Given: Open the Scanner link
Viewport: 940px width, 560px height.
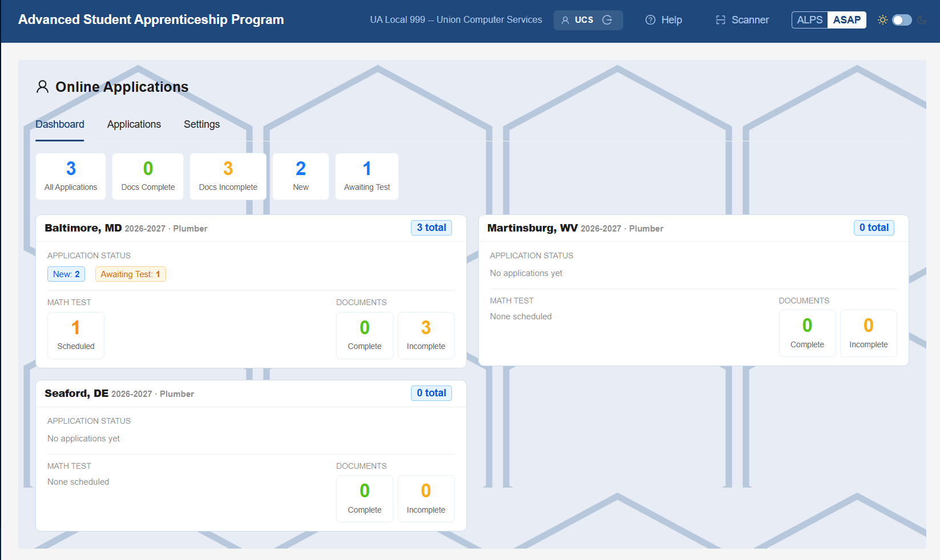Looking at the screenshot, I should pos(743,20).
